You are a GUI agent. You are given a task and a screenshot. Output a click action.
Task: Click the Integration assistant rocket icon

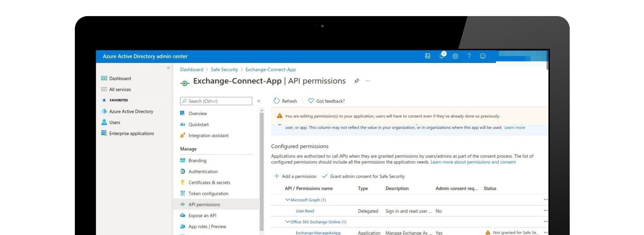[x=183, y=135]
